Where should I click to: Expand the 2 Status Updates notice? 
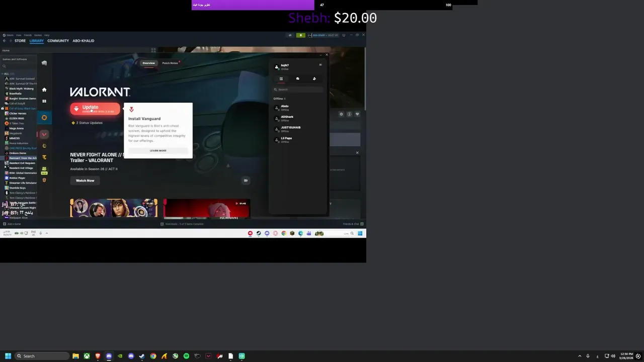[x=88, y=123]
